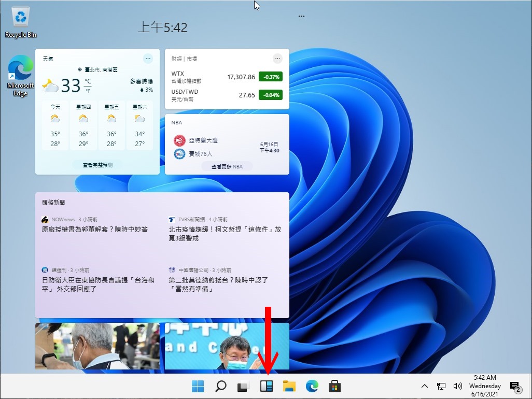Open the Start menu from the taskbar
532x399 pixels.
198,386
